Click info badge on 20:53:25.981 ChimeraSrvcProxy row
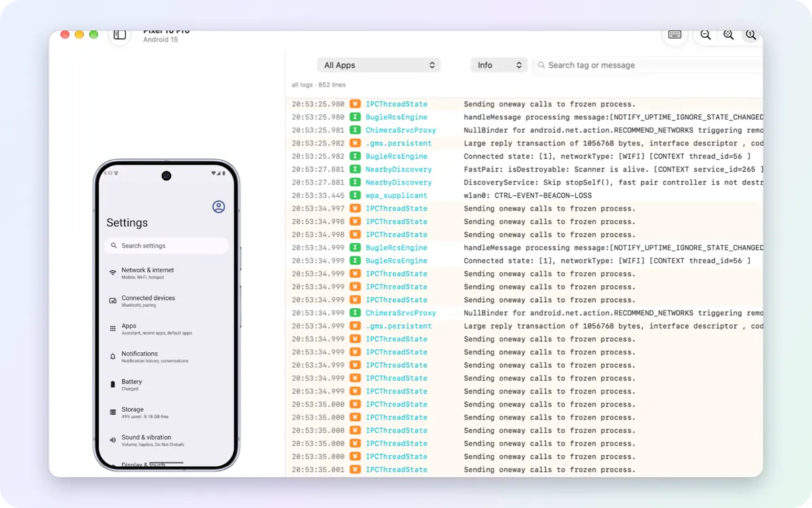The height and width of the screenshot is (508, 812). coord(355,130)
